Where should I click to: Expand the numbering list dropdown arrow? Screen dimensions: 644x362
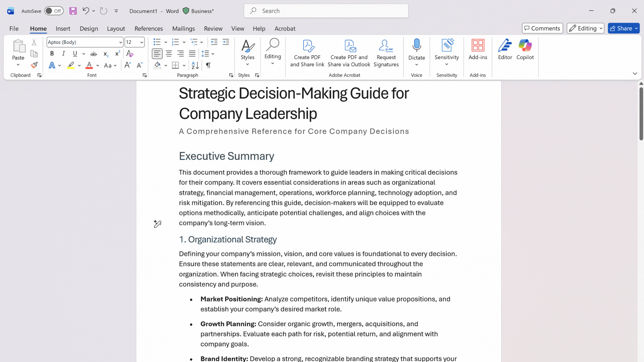[x=184, y=42]
